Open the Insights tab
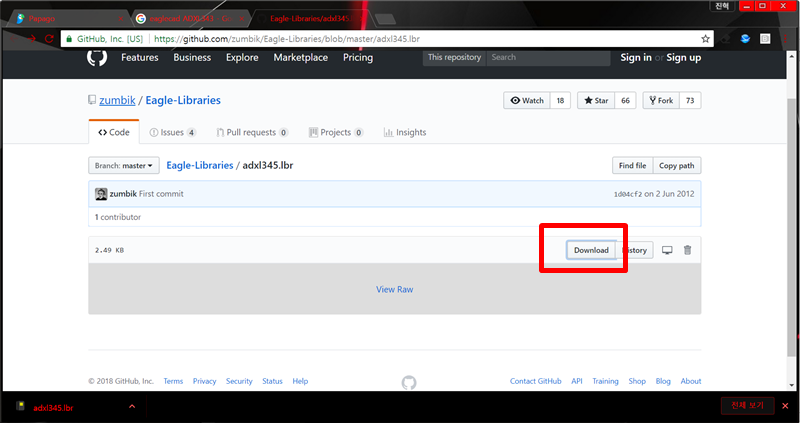This screenshot has height=423, width=800. (x=405, y=132)
